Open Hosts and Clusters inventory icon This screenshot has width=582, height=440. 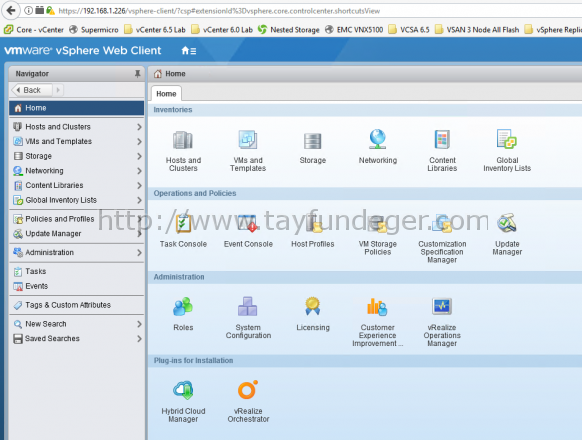tap(183, 140)
